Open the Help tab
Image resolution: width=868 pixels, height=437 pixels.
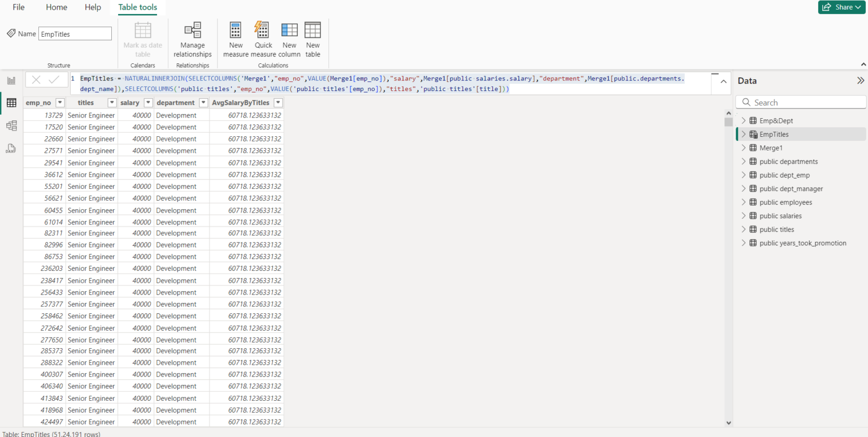point(93,7)
